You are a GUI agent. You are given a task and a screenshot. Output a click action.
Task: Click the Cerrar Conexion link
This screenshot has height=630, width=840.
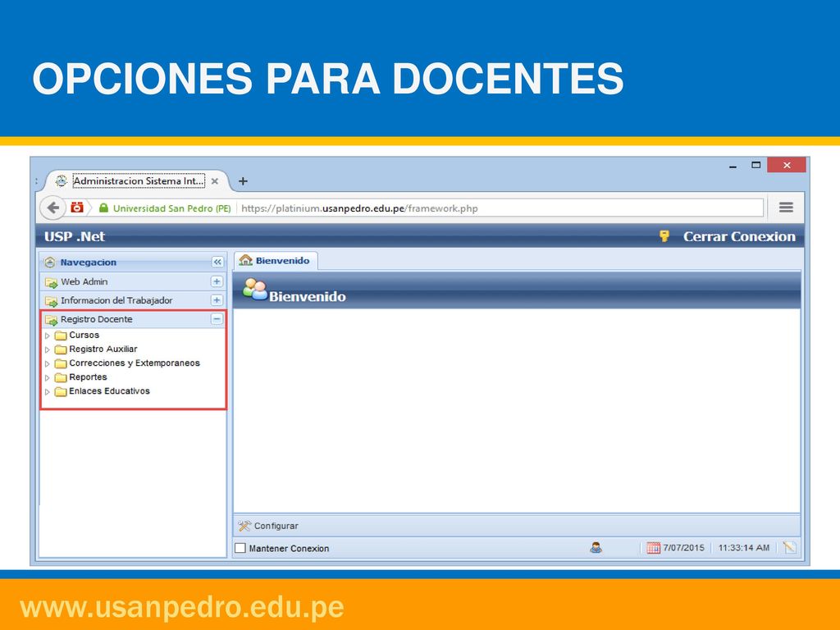pos(739,236)
